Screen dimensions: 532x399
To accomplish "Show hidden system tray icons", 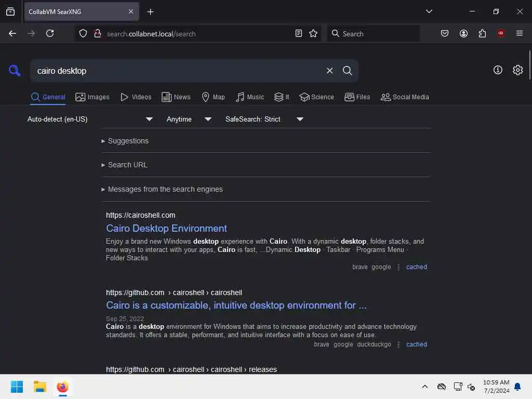I will [x=425, y=387].
